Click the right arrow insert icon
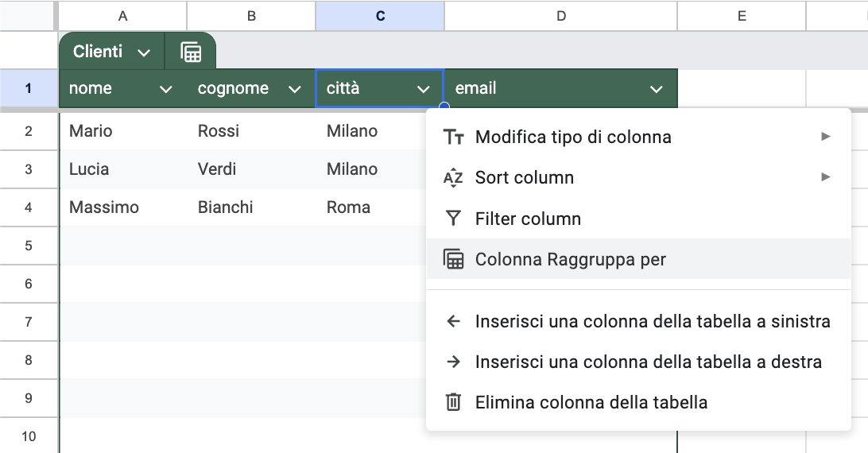 (453, 362)
